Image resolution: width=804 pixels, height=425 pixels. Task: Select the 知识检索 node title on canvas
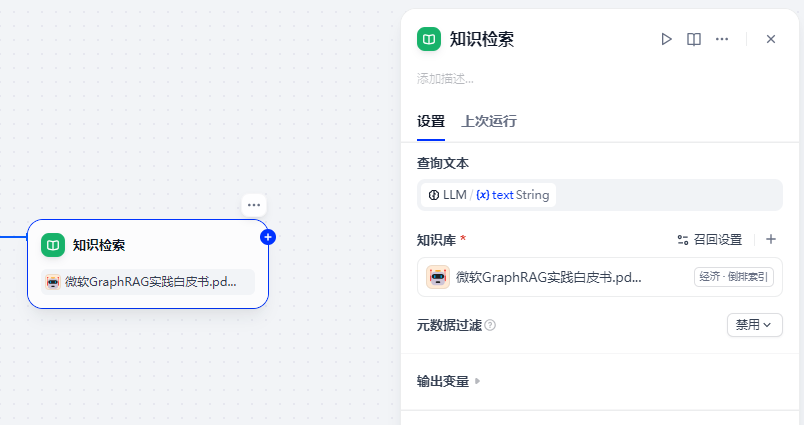pyautogui.click(x=99, y=245)
